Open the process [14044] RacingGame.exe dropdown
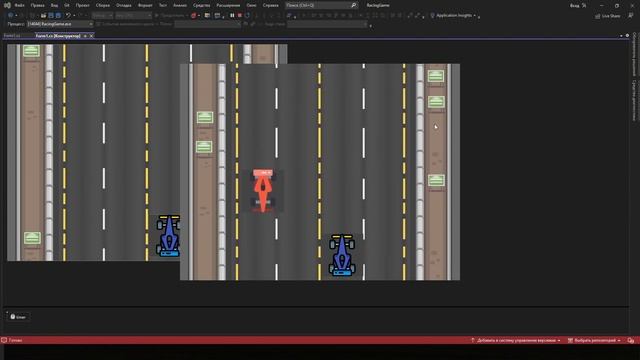The width and height of the screenshot is (640, 360). 60,24
